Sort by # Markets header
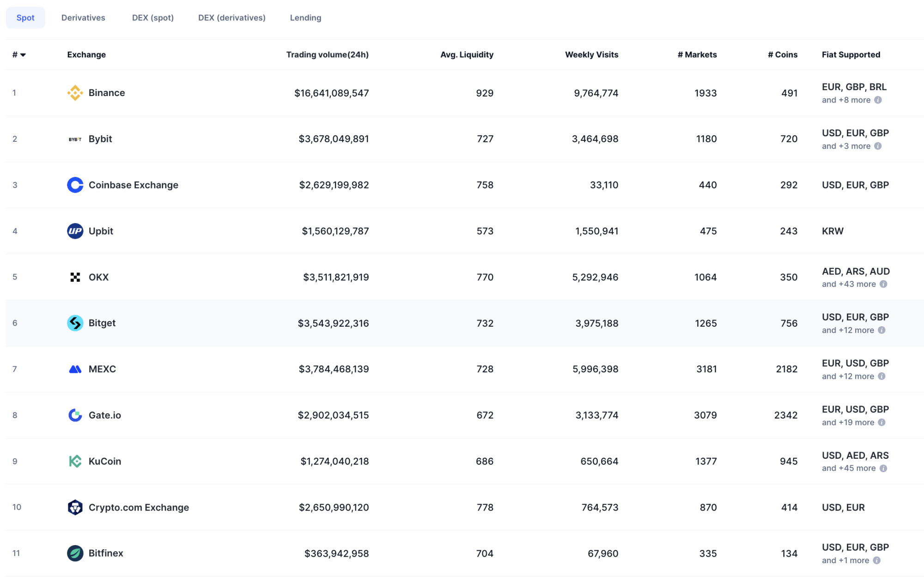This screenshot has height=577, width=924. click(697, 55)
